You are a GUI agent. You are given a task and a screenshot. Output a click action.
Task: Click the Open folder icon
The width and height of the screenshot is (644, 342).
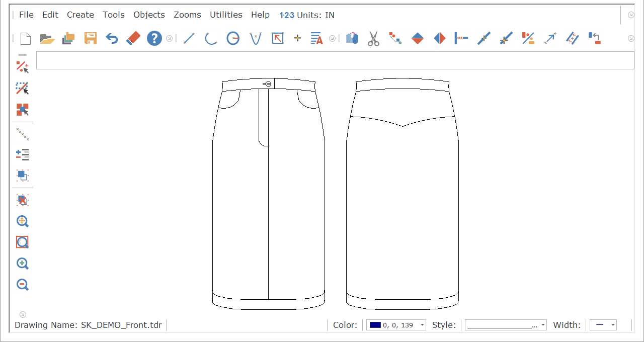[47, 38]
